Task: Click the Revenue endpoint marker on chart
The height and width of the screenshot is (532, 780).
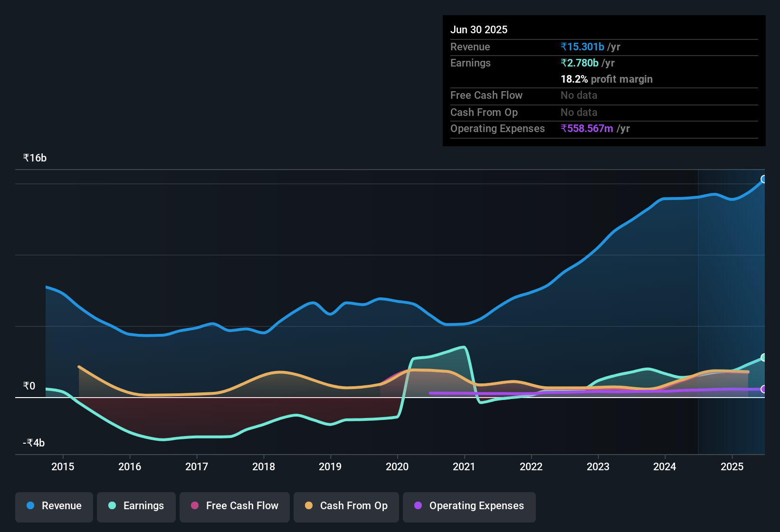Action: pyautogui.click(x=764, y=179)
